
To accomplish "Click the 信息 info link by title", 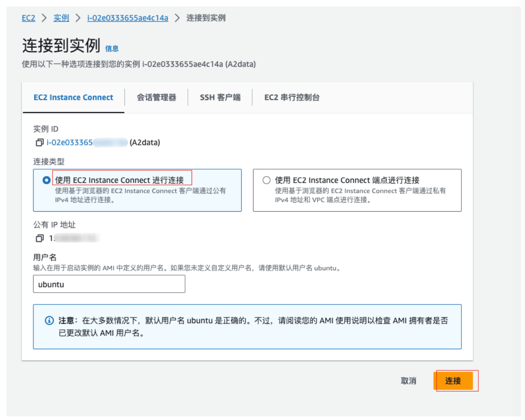I will pyautogui.click(x=112, y=49).
